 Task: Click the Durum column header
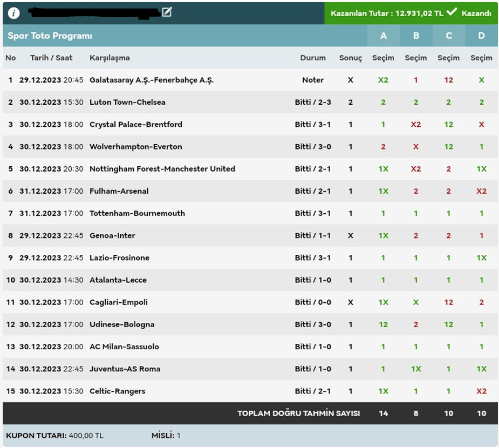click(x=313, y=58)
